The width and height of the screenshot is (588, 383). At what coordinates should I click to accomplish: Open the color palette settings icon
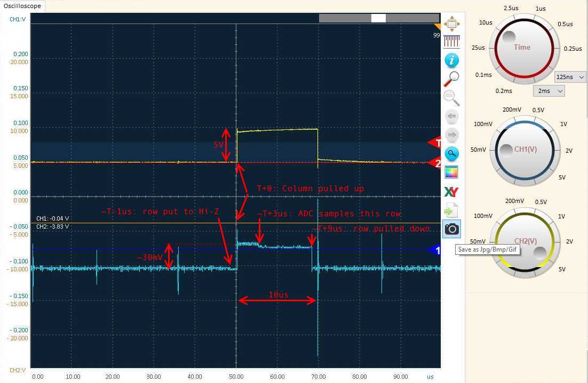(451, 173)
